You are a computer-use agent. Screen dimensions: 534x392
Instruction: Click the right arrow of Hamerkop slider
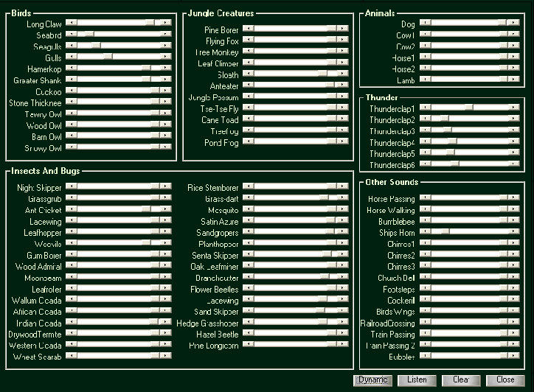(x=166, y=68)
